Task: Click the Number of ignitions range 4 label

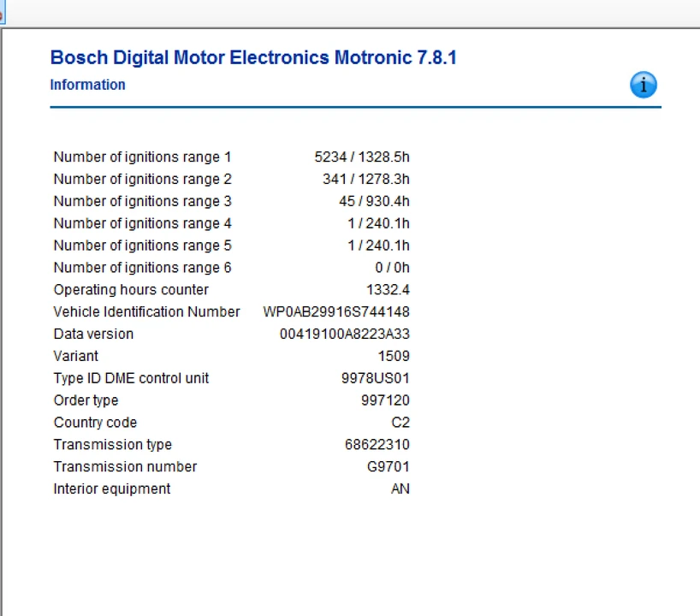Action: point(142,223)
